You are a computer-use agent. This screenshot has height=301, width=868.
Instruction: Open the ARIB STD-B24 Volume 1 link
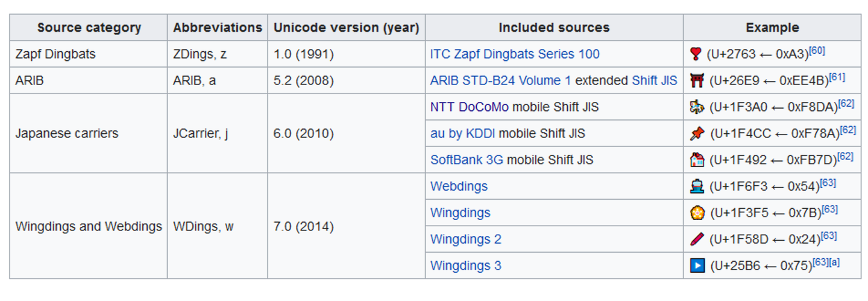click(x=500, y=80)
